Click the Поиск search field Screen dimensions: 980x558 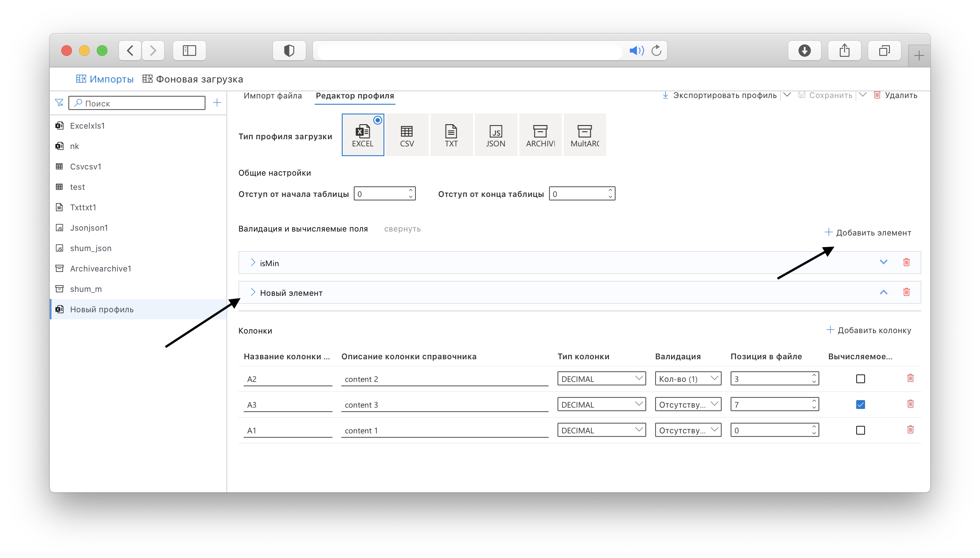[137, 103]
